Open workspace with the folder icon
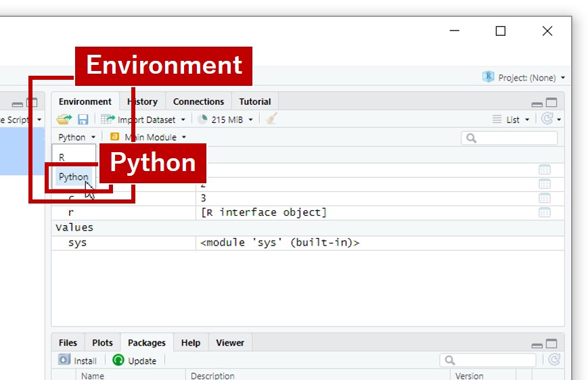 [x=64, y=120]
